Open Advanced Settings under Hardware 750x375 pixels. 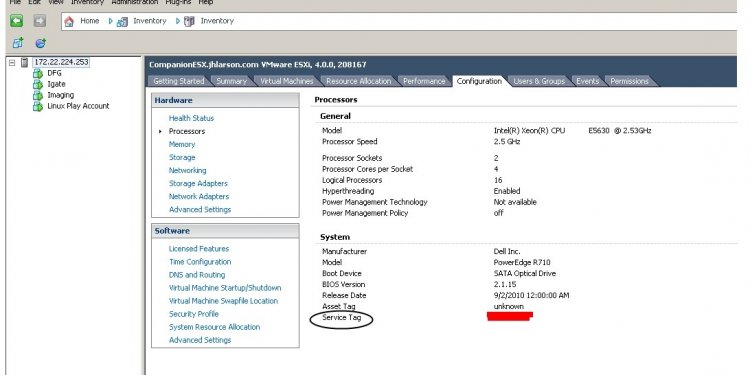(x=200, y=210)
